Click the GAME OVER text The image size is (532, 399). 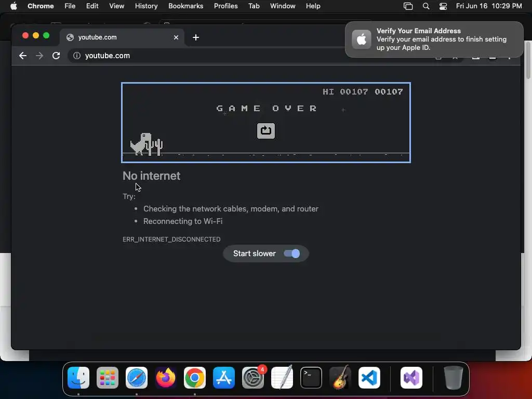267,108
